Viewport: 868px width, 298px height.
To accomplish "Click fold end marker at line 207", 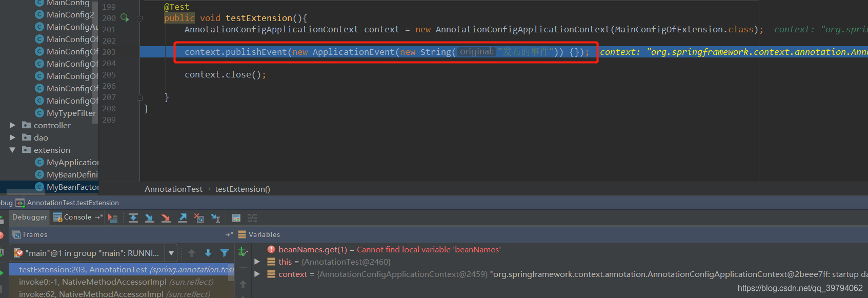I will pos(139,97).
